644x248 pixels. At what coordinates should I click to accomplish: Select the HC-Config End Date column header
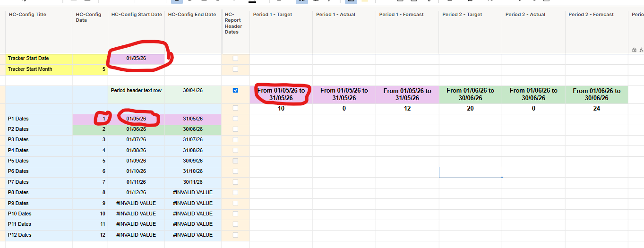(x=193, y=32)
